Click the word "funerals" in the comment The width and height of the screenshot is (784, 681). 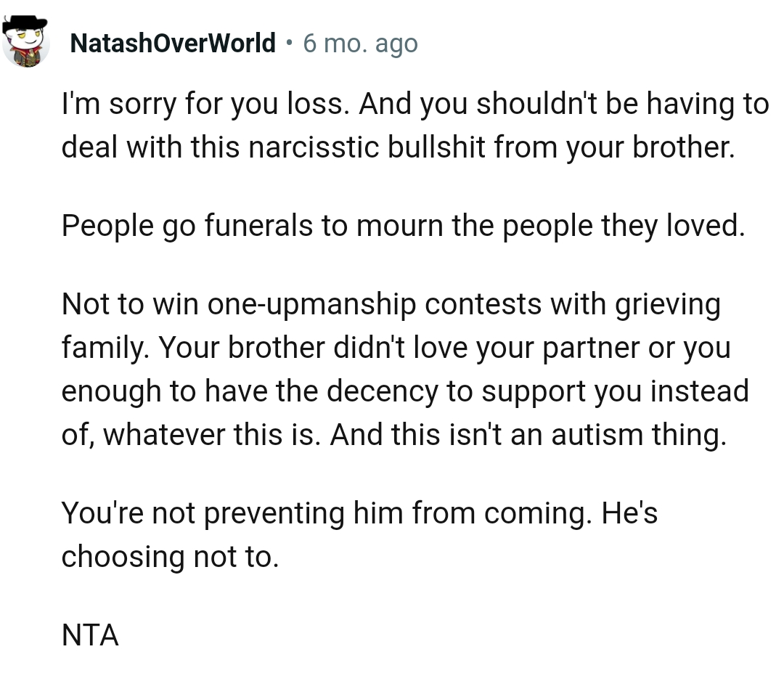(x=258, y=225)
